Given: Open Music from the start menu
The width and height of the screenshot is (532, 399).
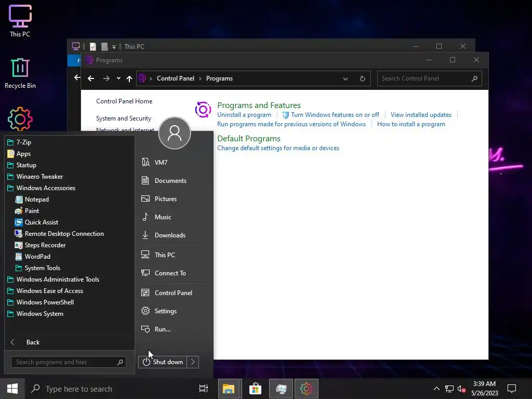Looking at the screenshot, I should tap(156, 217).
